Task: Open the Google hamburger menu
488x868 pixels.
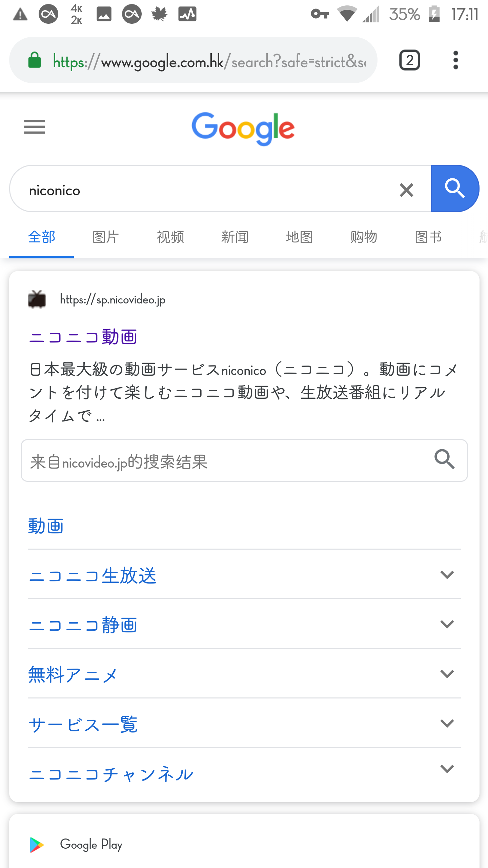Action: click(35, 127)
